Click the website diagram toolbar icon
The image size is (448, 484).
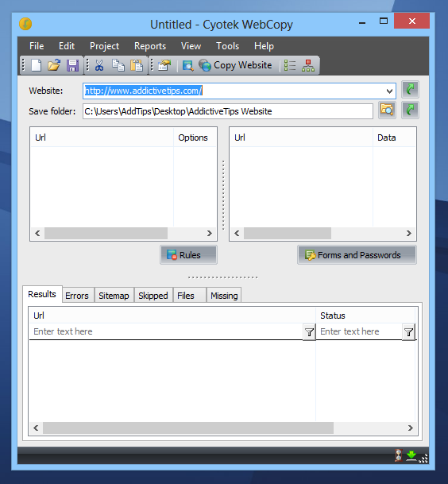click(308, 65)
